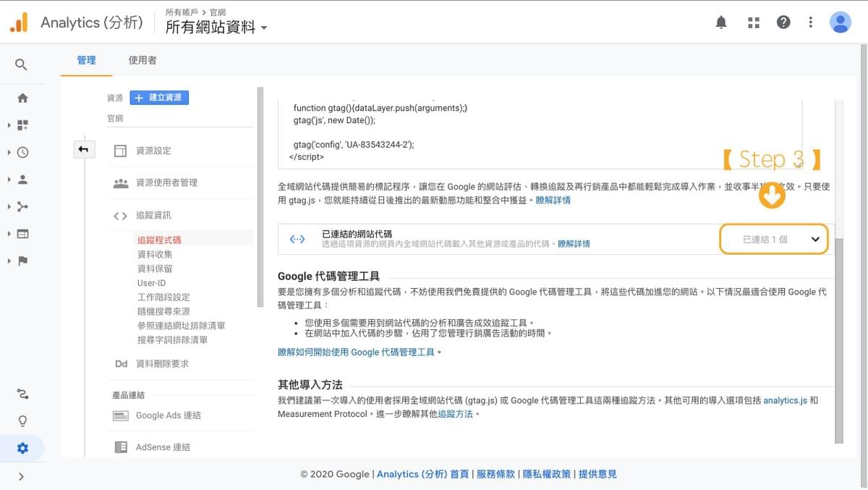Expand the Customization sidebar arrow
Screen dimensions: 868x490
pos(9,125)
